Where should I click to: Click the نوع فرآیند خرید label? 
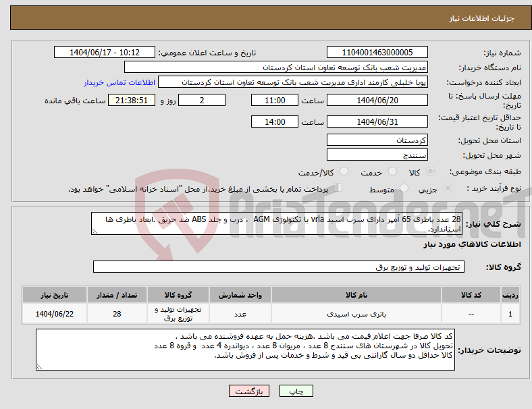point(494,188)
